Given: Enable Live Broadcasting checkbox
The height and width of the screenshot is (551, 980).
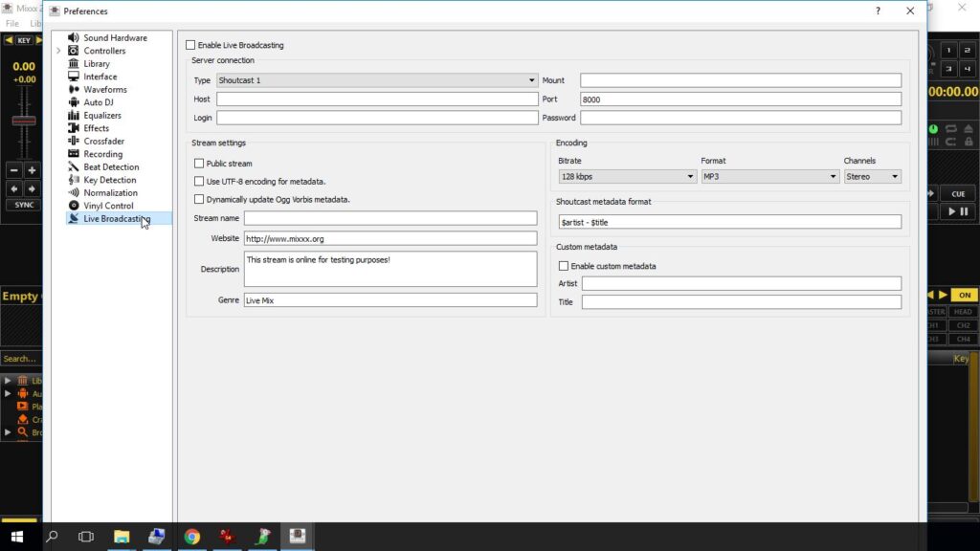Looking at the screenshot, I should click(x=190, y=45).
